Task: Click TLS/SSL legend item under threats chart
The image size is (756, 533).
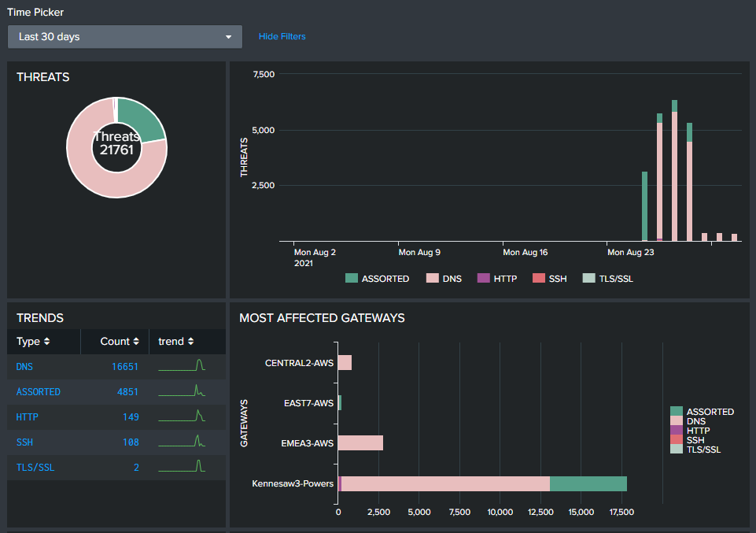Action: click(x=607, y=279)
